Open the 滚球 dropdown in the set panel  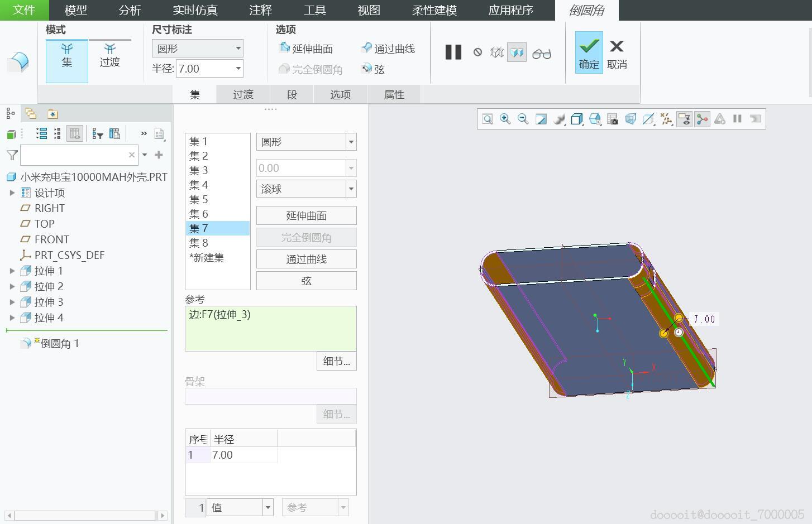tap(305, 189)
